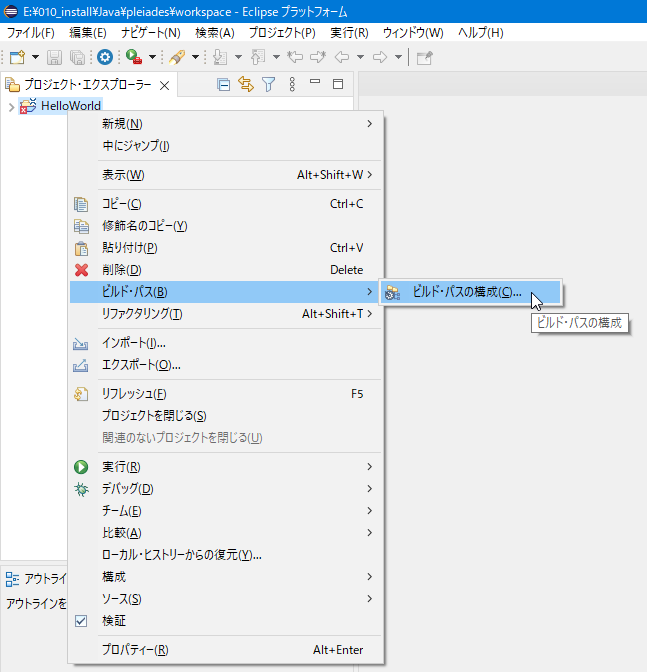Open the ヘルプ(H) menu
This screenshot has width=647, height=672.
click(x=481, y=33)
